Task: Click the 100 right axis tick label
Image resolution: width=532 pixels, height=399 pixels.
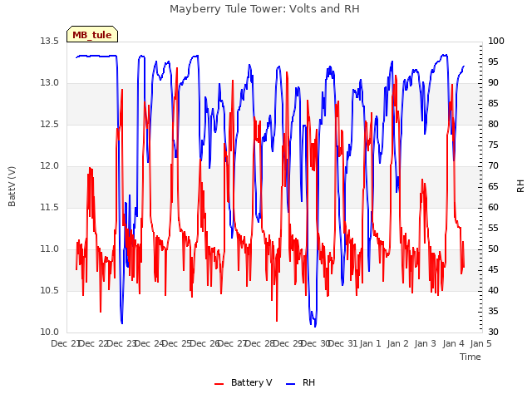Action: pyautogui.click(x=496, y=42)
